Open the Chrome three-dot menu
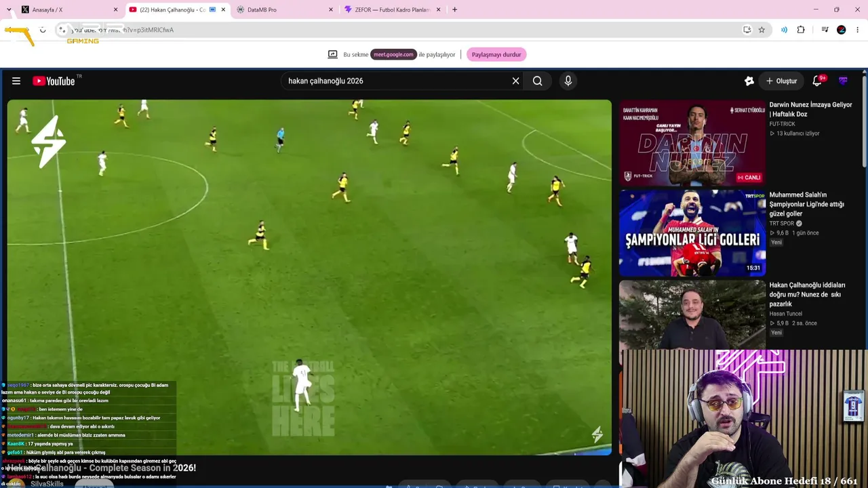Viewport: 868px width, 488px height. (858, 30)
